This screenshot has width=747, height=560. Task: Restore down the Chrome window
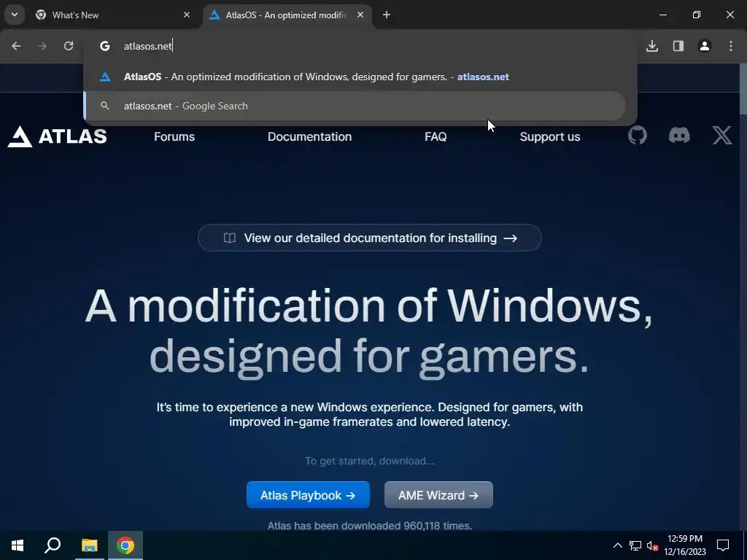[x=697, y=15]
